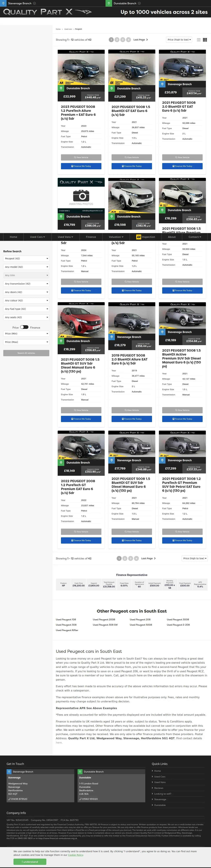The width and height of the screenshot is (211, 868).
Task: Open the Price (Min) dropdown
Action: pos(26,334)
